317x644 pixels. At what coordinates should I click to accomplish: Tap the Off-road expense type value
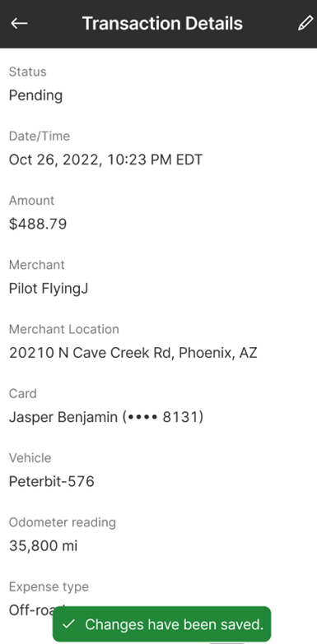tap(31, 610)
